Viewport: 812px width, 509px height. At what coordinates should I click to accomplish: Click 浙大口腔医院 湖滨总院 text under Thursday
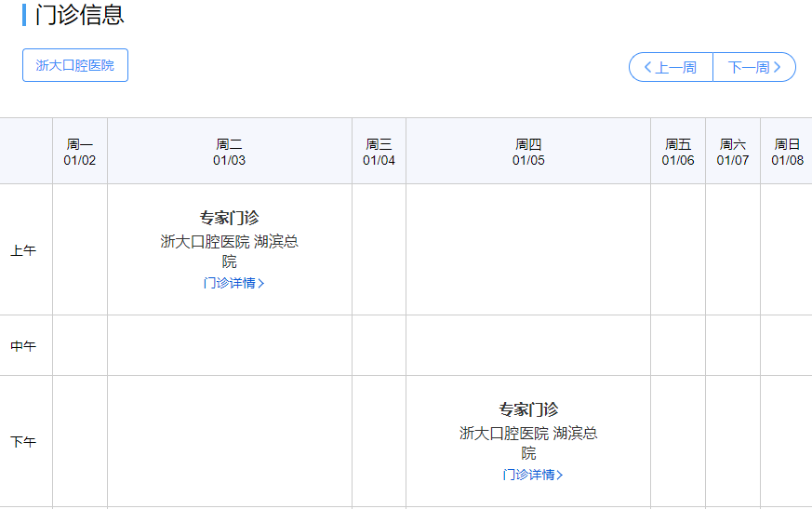528,434
